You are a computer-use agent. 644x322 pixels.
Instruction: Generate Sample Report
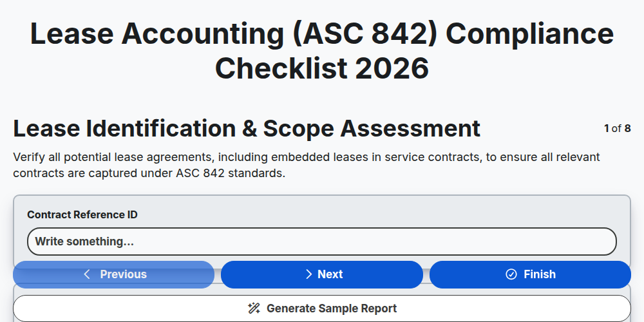322,308
